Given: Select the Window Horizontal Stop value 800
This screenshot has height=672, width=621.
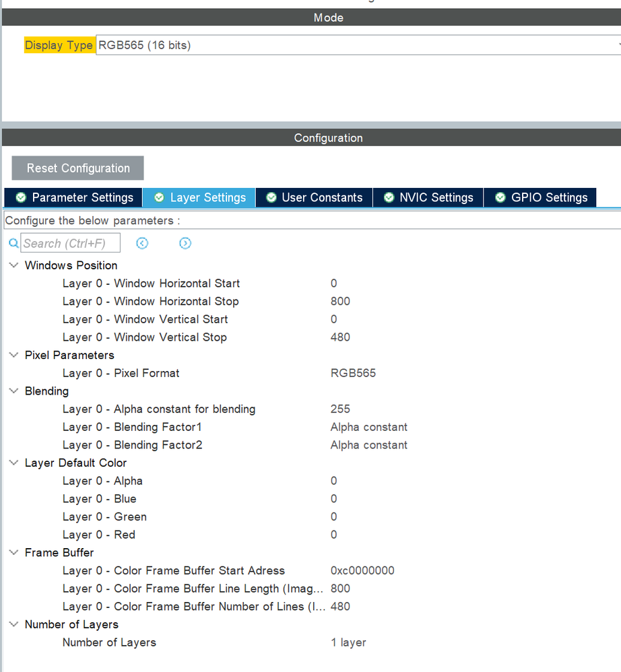Looking at the screenshot, I should click(340, 301).
